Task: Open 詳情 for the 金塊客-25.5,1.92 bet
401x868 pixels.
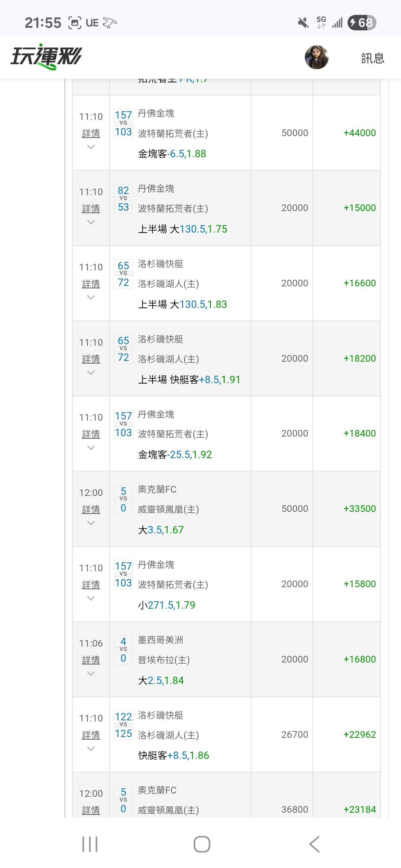Action: (91, 434)
